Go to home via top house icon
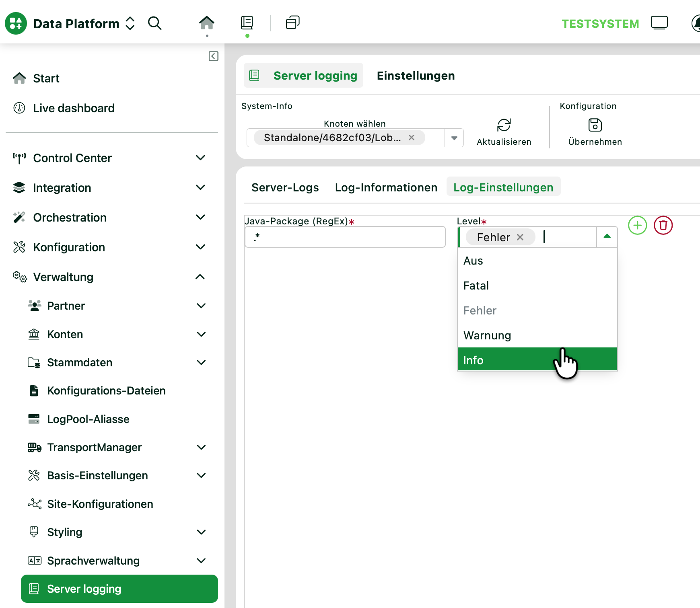The image size is (700, 608). [x=207, y=23]
